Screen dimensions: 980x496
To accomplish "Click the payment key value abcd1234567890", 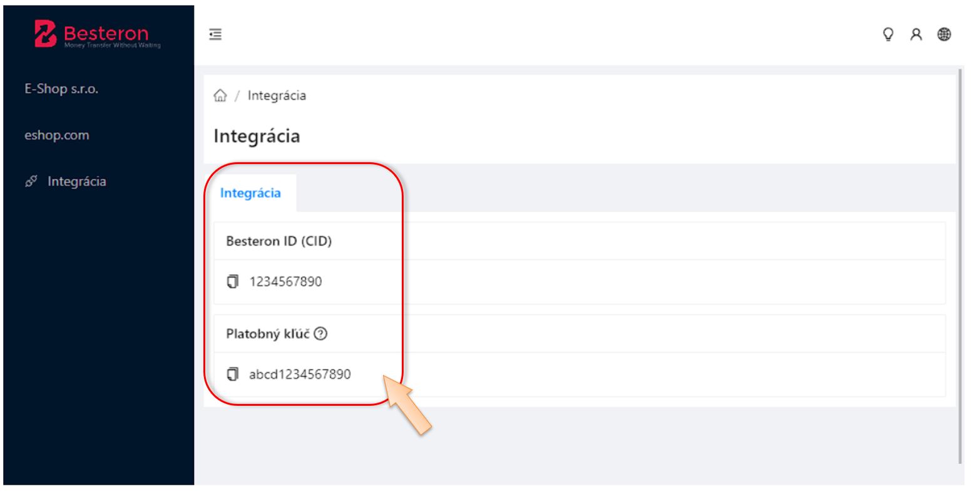I will coord(300,375).
